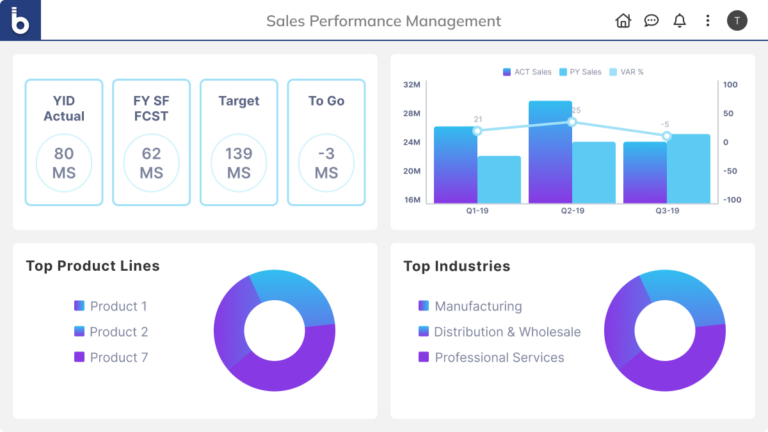Select the YTD Actual KPI card
This screenshot has width=768, height=432.
[64, 142]
